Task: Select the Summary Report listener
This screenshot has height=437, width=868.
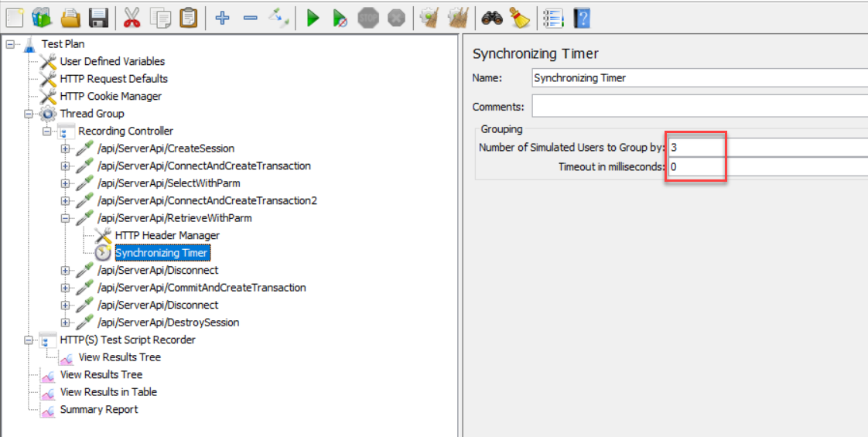Action: pos(98,409)
